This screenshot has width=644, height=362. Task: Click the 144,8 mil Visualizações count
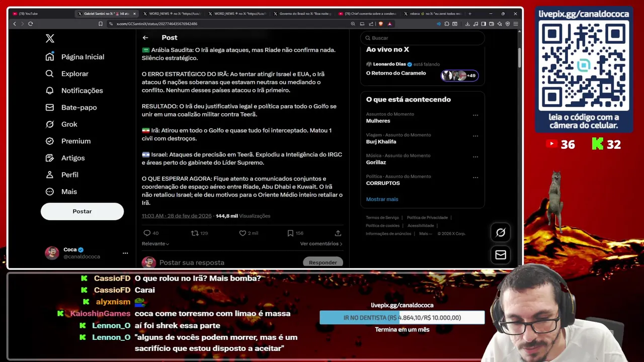click(x=243, y=216)
